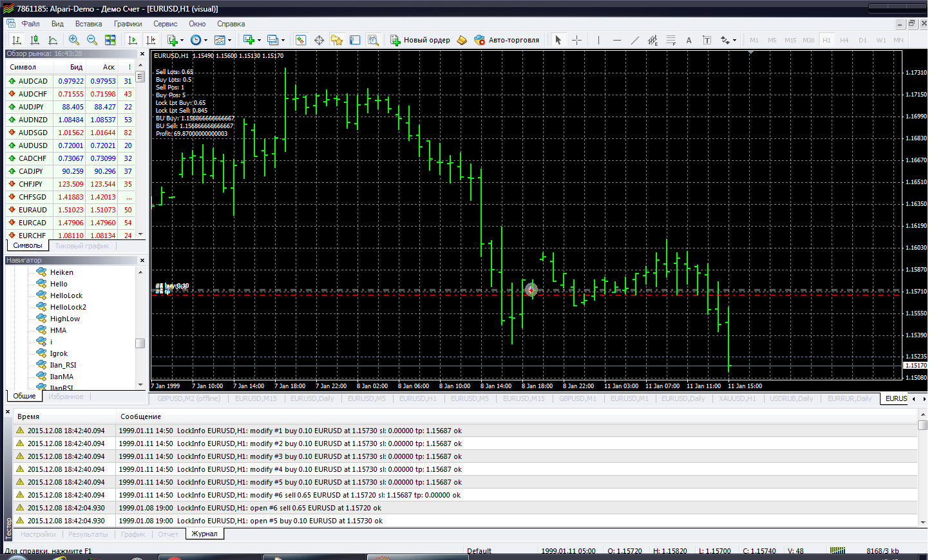934x560 pixels.
Task: Select the vertical line drawing tool
Action: [598, 40]
